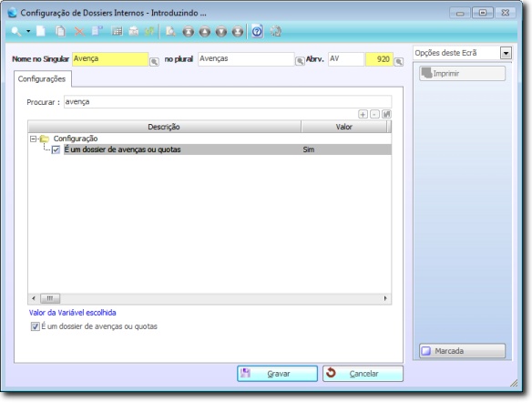Click the table grid toolbar icon
532x403 pixels.
click(x=117, y=31)
